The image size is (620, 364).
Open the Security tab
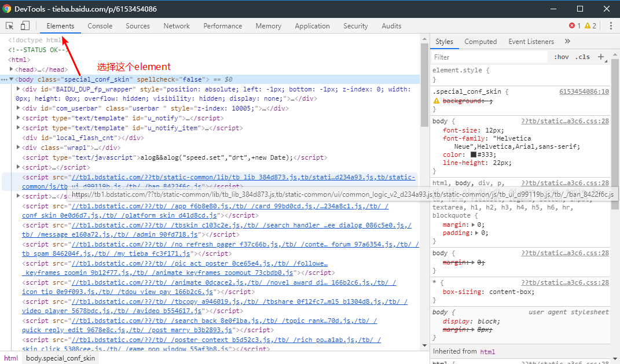[x=355, y=25]
